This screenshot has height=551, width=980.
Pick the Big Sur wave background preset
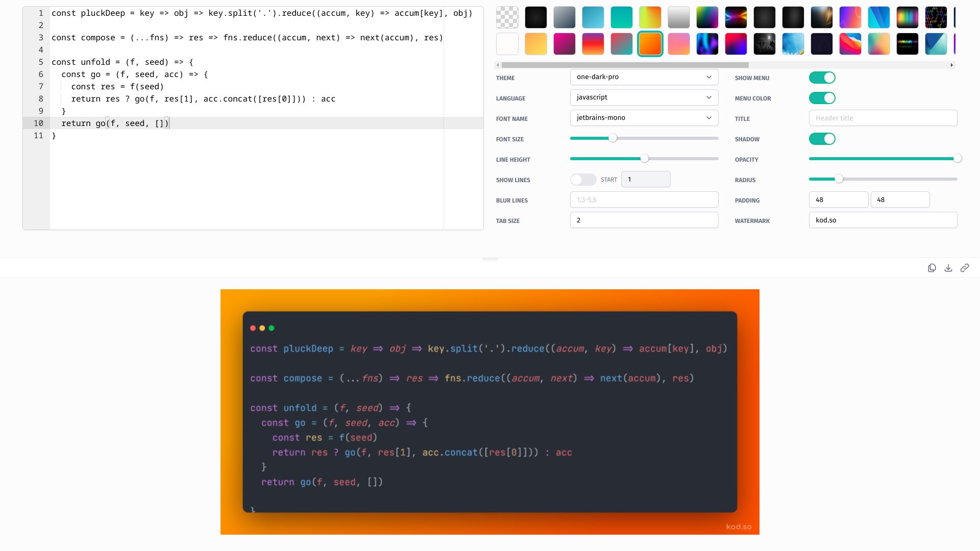850,44
